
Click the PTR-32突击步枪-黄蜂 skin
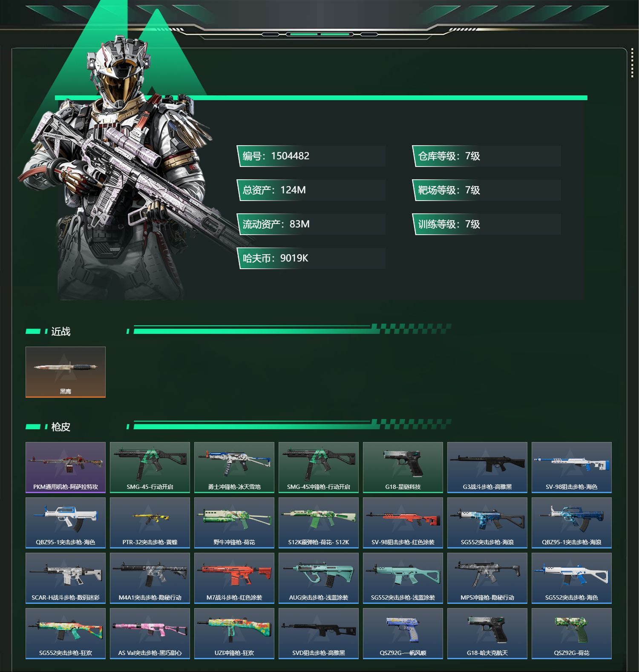coord(150,523)
